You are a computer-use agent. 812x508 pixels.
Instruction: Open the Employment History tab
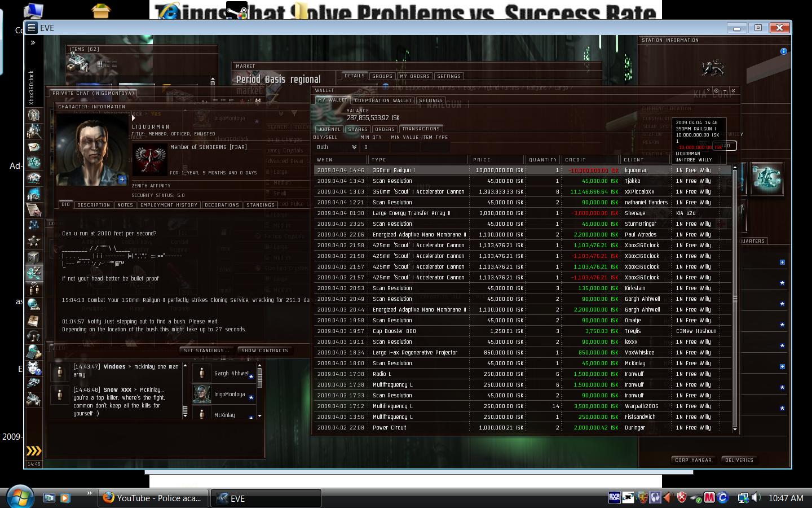tap(169, 205)
